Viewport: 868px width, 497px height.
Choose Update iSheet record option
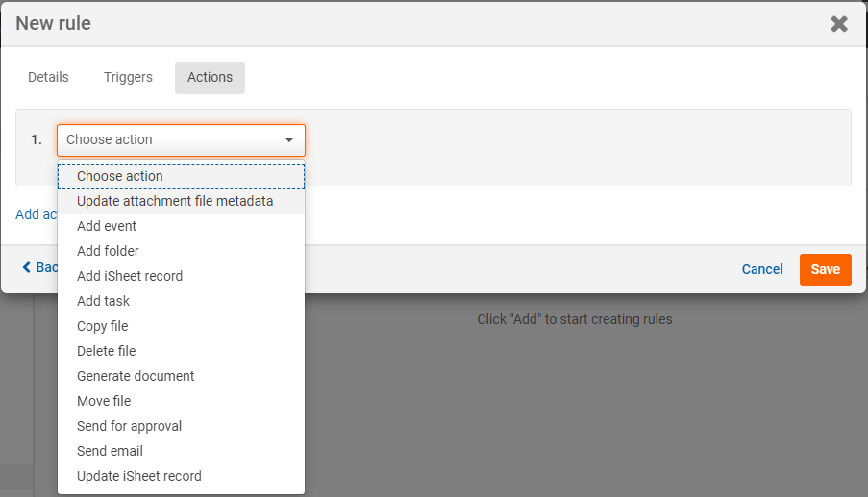tap(139, 476)
